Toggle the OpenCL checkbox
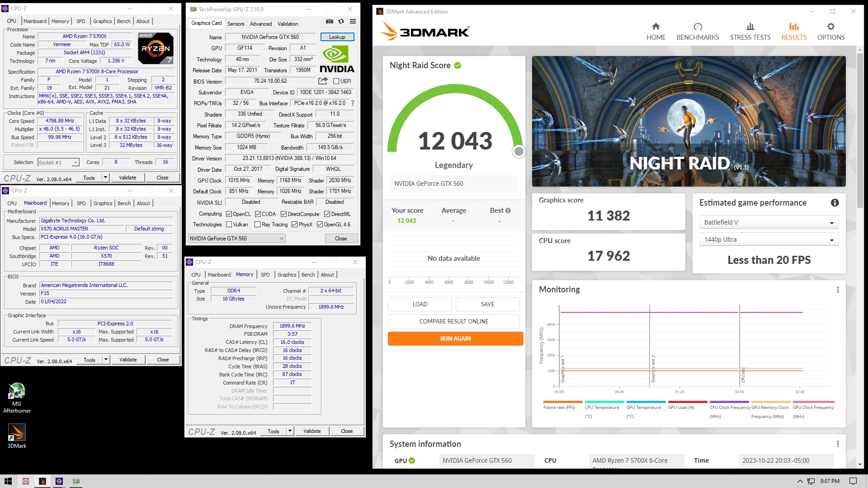Viewport: 868px width, 488px height. [229, 214]
